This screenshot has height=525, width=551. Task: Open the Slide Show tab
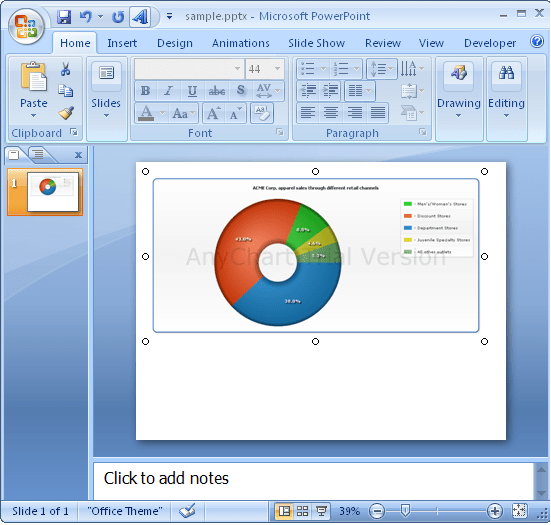(316, 43)
